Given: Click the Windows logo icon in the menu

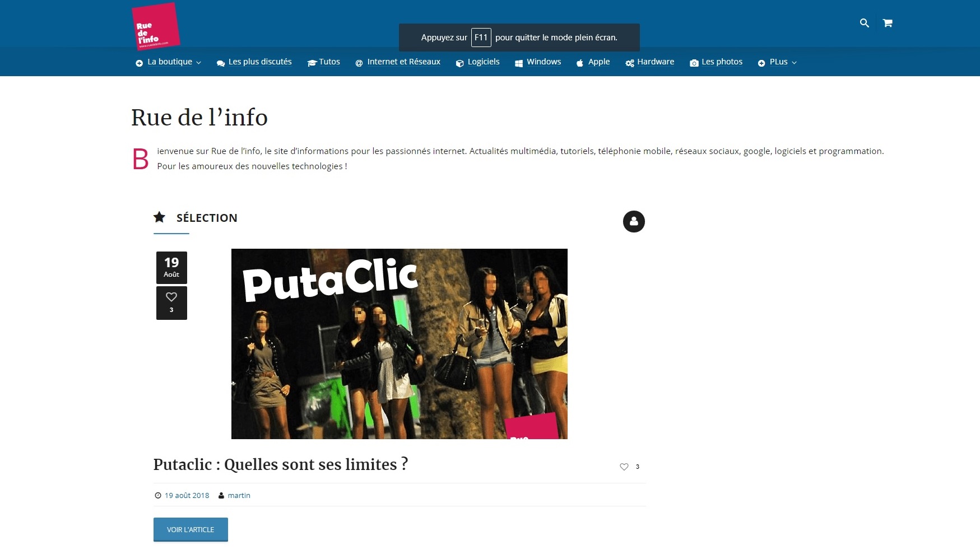Looking at the screenshot, I should 519,63.
